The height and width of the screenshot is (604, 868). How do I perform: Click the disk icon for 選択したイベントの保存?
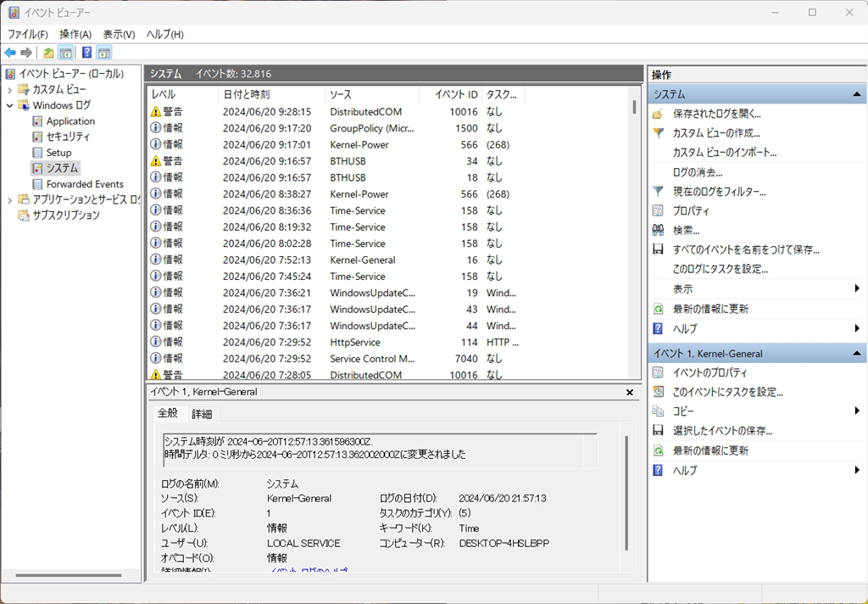(x=658, y=431)
